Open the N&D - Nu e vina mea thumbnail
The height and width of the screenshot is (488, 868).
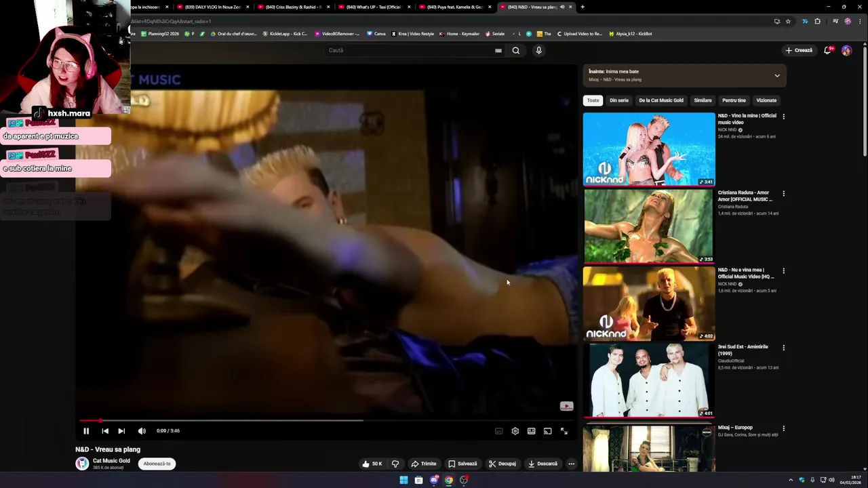(649, 303)
